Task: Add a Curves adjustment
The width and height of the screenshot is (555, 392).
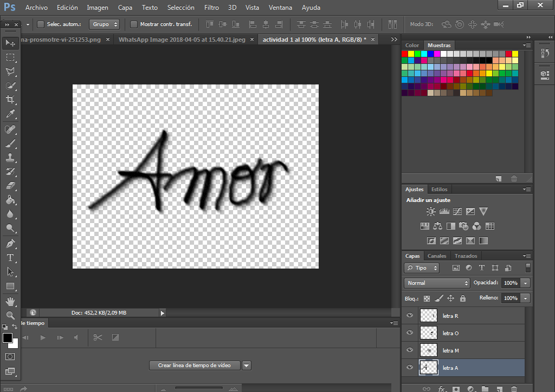Action: (457, 211)
